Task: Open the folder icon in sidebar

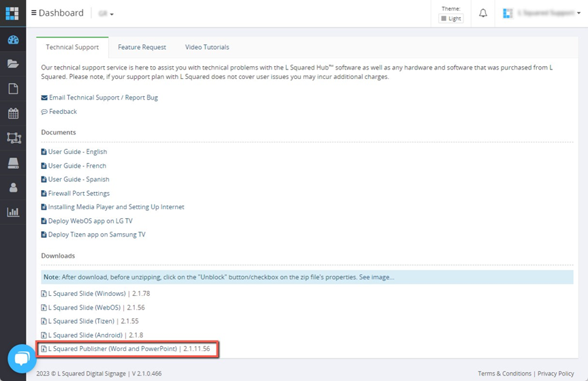Action: tap(13, 64)
